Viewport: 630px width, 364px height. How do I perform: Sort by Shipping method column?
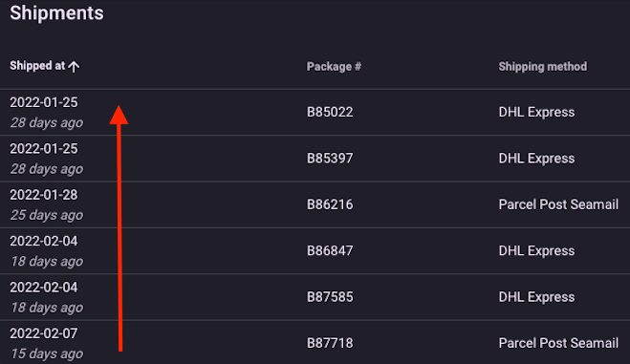pyautogui.click(x=542, y=67)
